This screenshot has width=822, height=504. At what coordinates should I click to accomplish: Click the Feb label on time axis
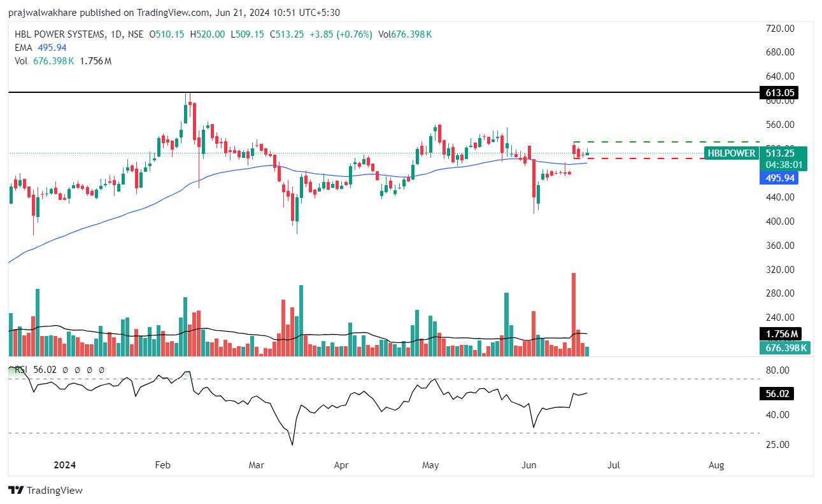pyautogui.click(x=162, y=465)
